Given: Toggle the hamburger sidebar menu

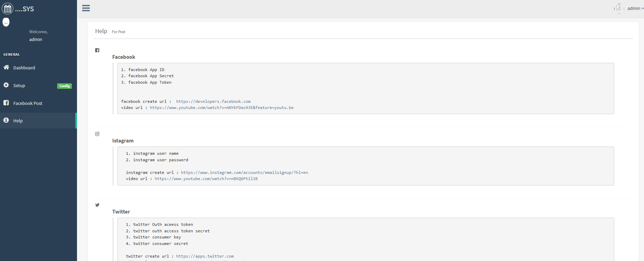Looking at the screenshot, I should tap(86, 8).
